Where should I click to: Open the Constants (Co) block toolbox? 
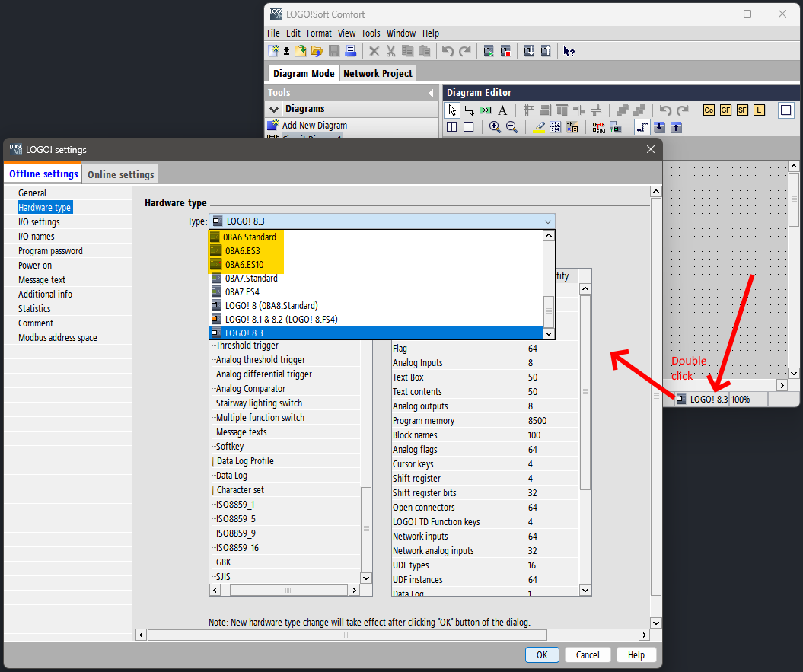point(709,110)
